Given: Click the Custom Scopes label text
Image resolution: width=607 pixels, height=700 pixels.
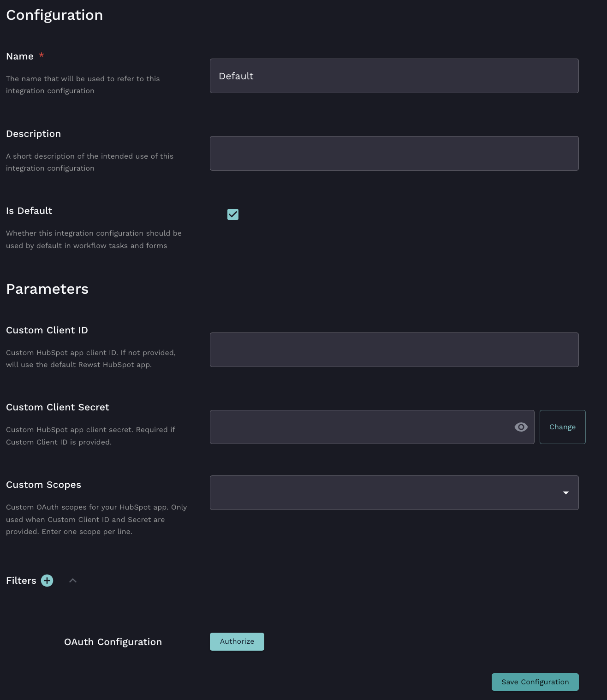Looking at the screenshot, I should point(44,485).
